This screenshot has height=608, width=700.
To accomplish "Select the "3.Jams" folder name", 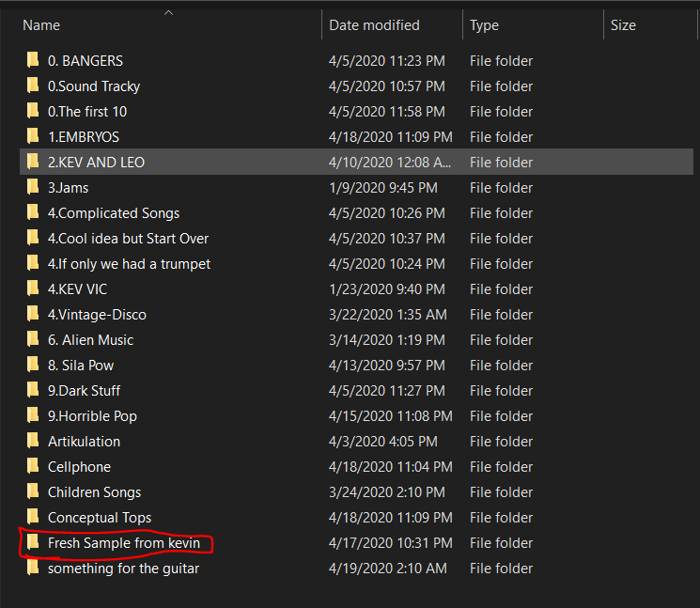I will click(x=69, y=188).
